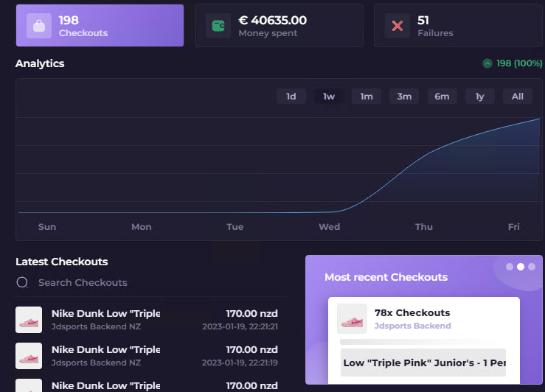Viewport: 545px width, 392px height.
Task: Click the Latest Checkouts heading
Action: coord(62,262)
